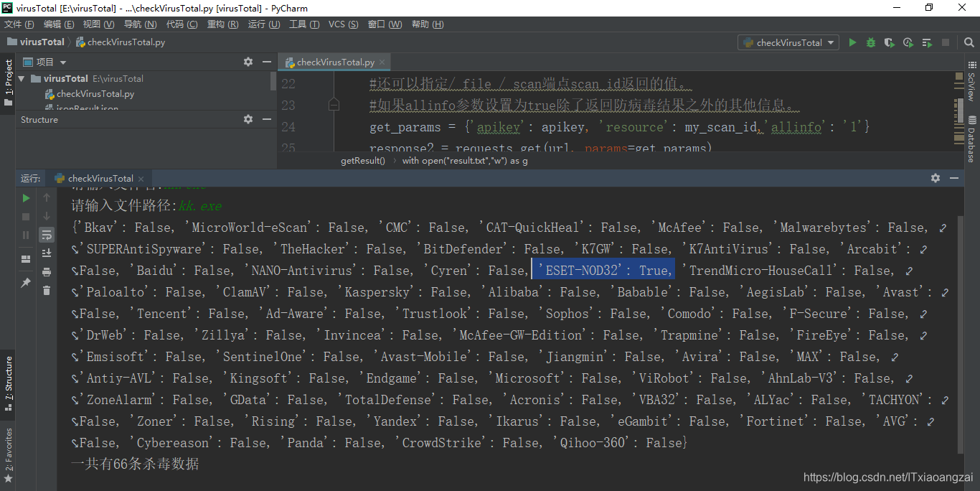Image resolution: width=980 pixels, height=491 pixels.
Task: Open the 帮助 menu
Action: 428,24
